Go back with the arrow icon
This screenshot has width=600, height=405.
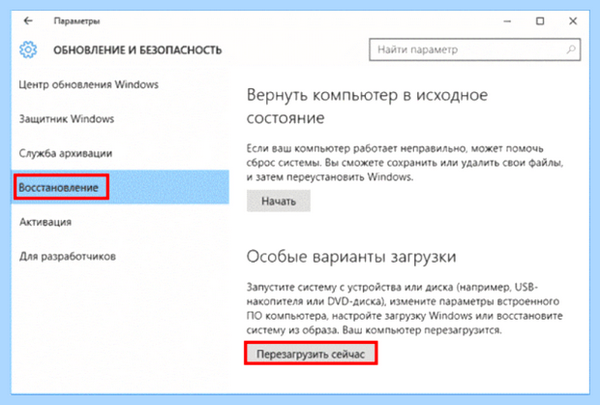pos(28,21)
